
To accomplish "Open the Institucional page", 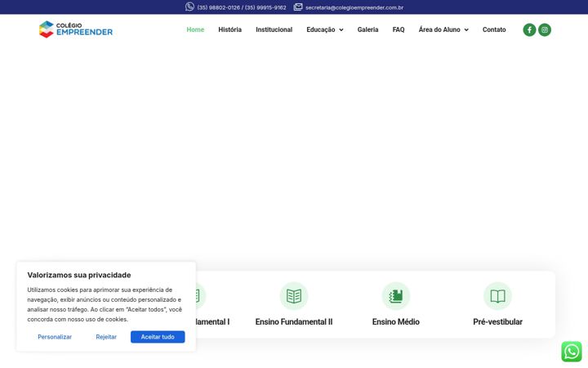I will pos(274,29).
